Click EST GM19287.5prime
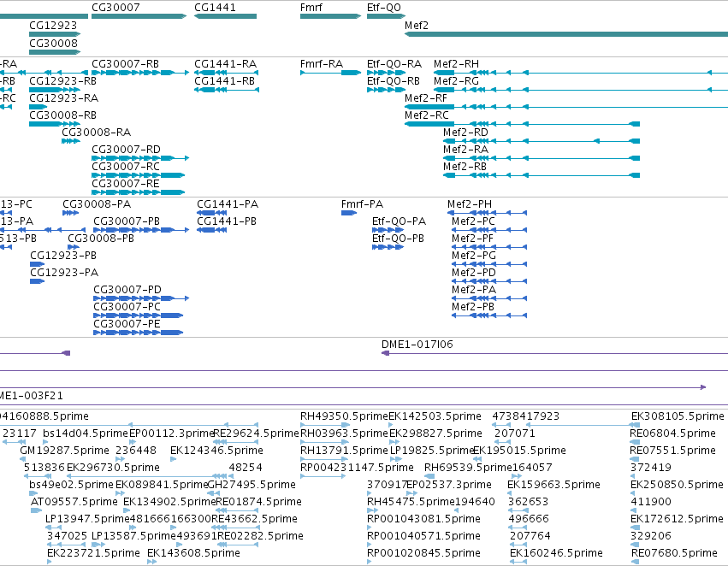 pyautogui.click(x=64, y=451)
